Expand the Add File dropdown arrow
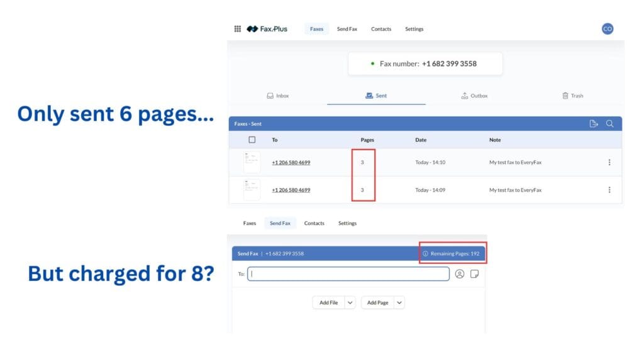644x362 pixels. point(350,302)
